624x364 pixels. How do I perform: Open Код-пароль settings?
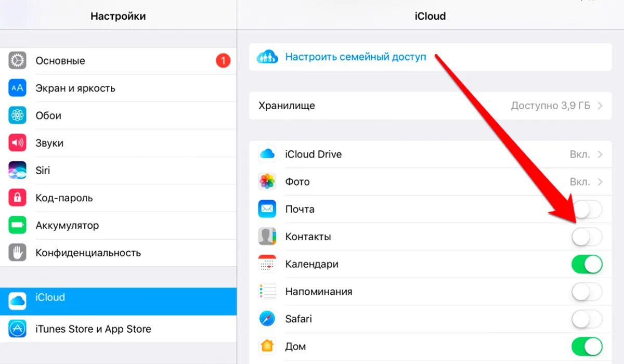pos(119,198)
